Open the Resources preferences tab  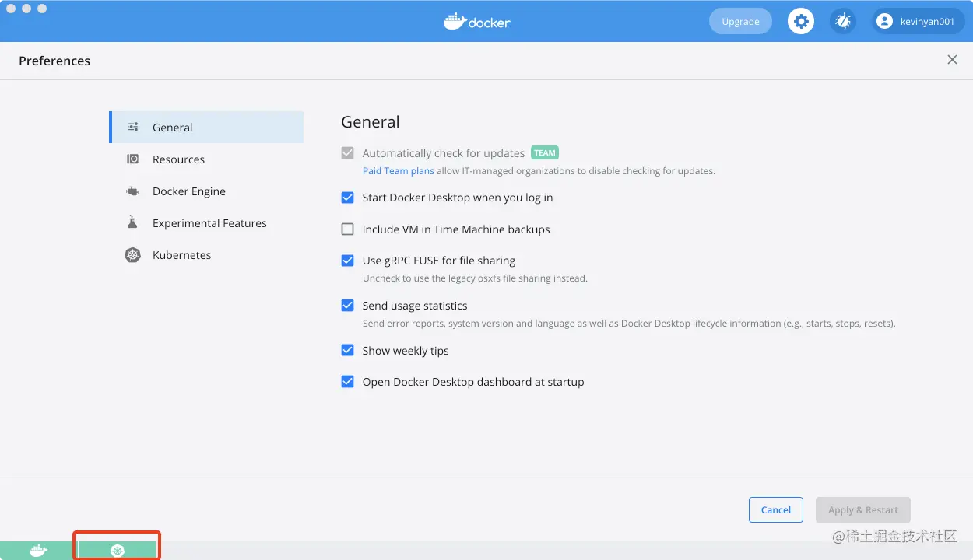pos(206,159)
